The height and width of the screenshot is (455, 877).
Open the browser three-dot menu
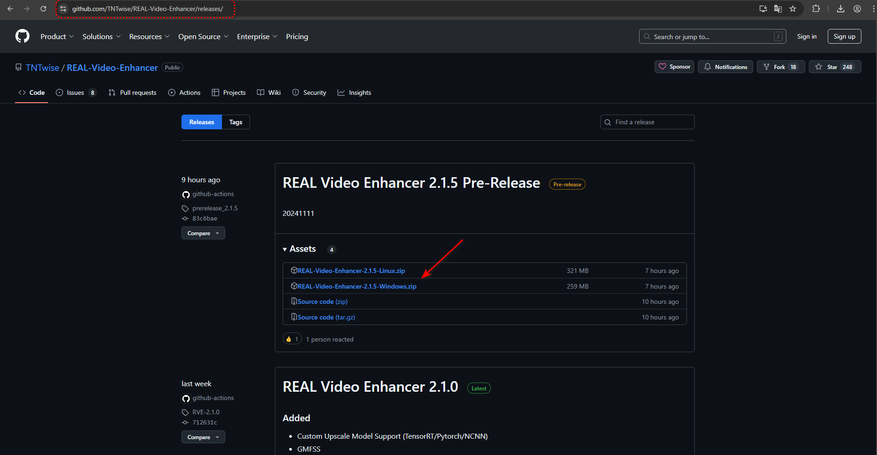873,9
